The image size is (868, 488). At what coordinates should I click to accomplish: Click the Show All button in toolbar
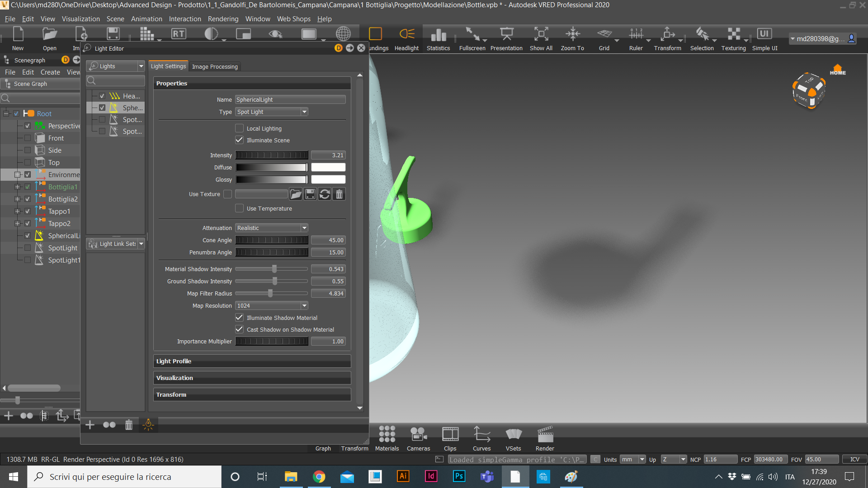(x=541, y=38)
